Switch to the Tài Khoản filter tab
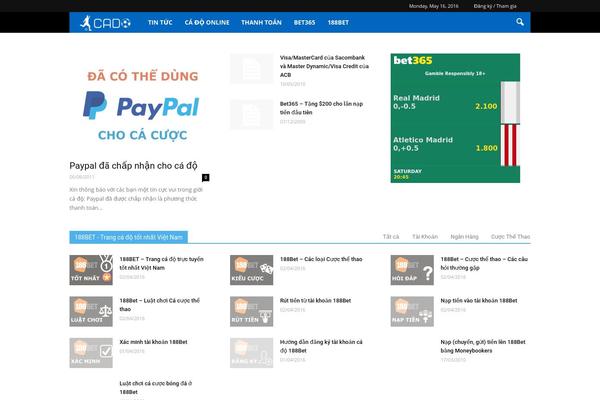Screen dimensions: 600x400 [425, 237]
